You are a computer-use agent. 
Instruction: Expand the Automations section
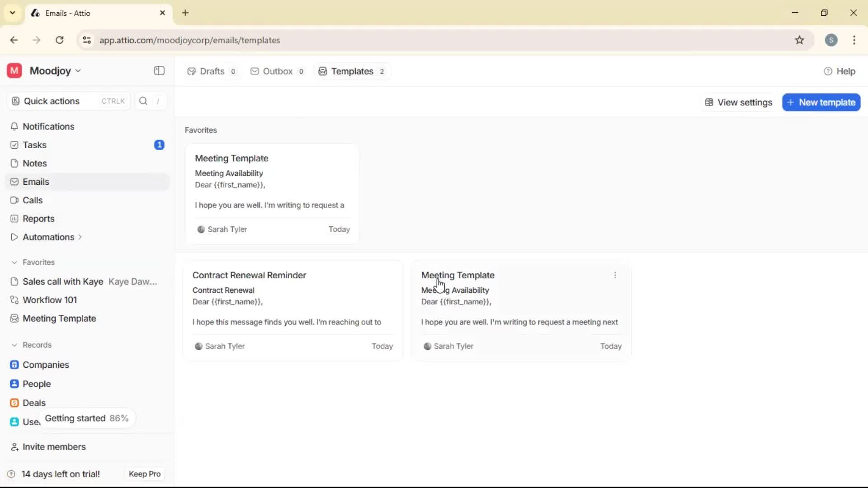pos(80,237)
